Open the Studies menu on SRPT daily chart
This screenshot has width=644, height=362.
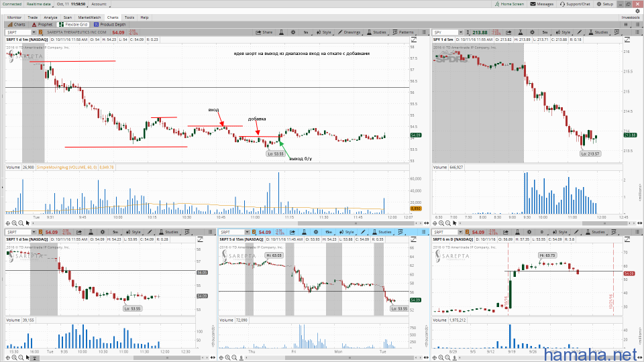tap(595, 232)
